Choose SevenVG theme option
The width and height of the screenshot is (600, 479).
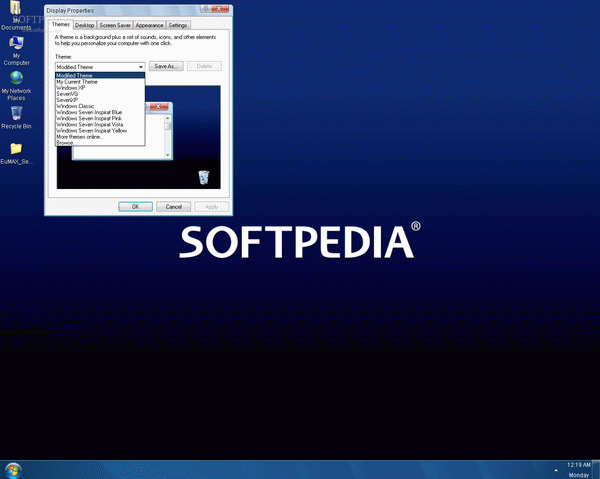[x=100, y=94]
